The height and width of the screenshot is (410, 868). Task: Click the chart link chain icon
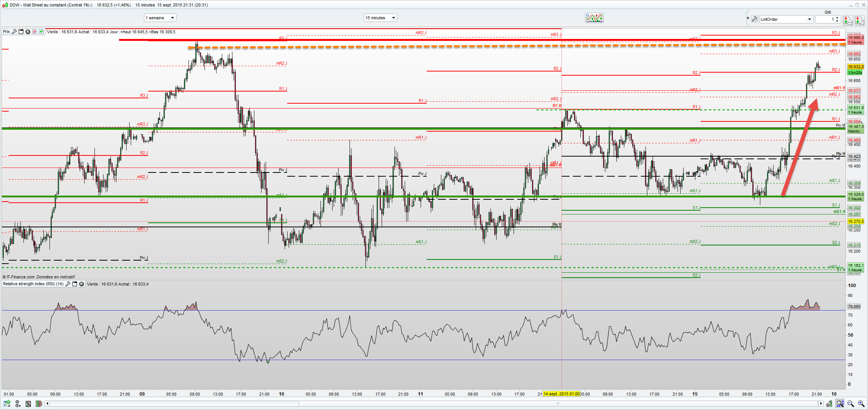[x=17, y=404]
